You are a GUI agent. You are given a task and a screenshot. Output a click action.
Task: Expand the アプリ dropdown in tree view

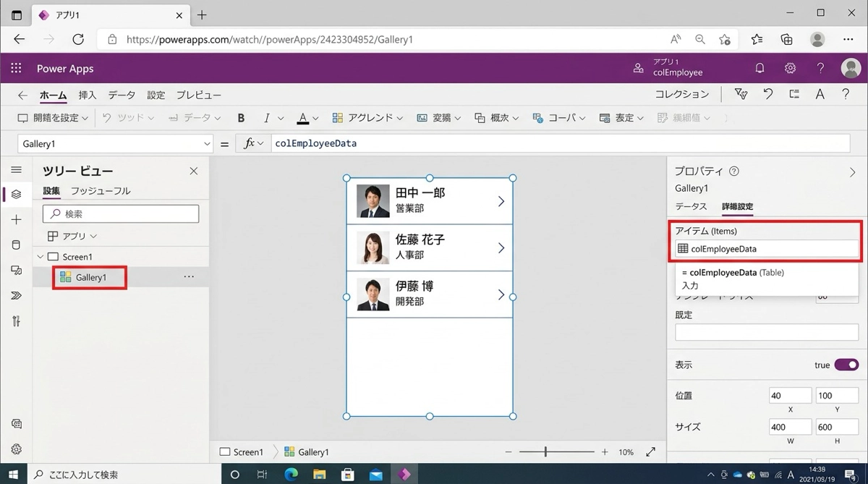pyautogui.click(x=72, y=236)
